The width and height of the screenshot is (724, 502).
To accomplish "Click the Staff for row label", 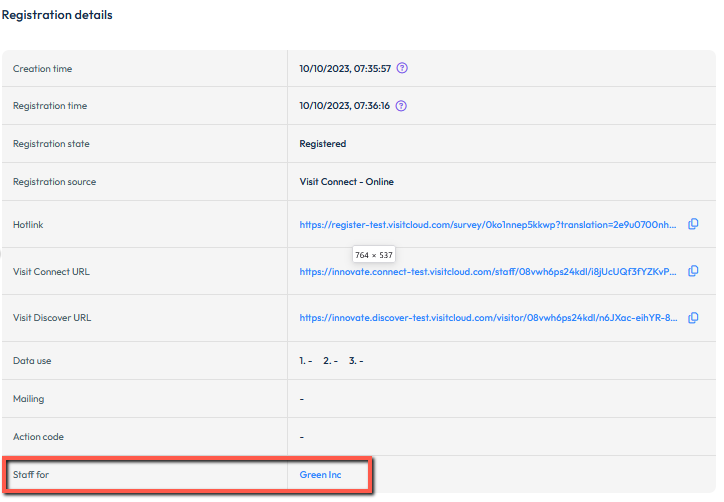I will click(31, 475).
